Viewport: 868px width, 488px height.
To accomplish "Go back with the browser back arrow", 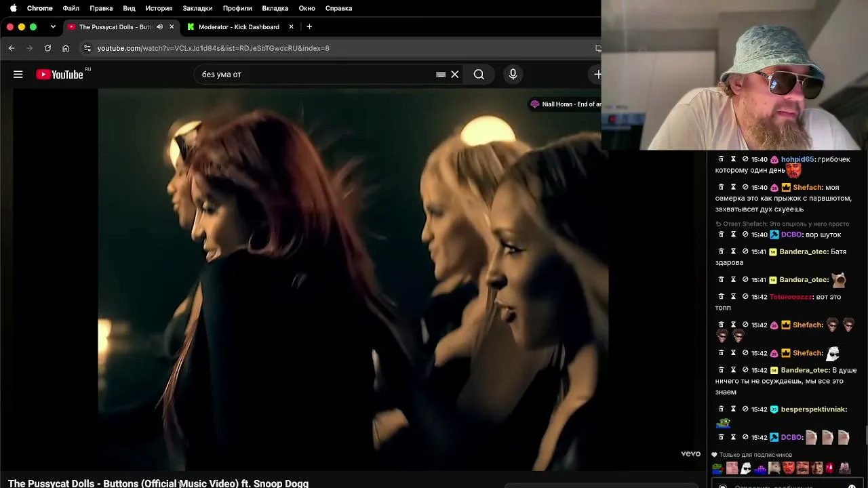I will pos(12,48).
